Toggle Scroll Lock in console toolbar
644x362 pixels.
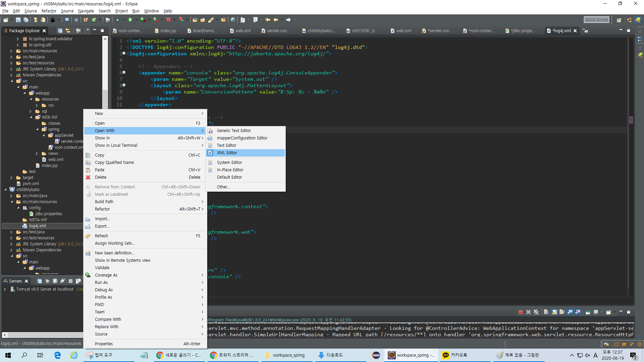[554, 312]
